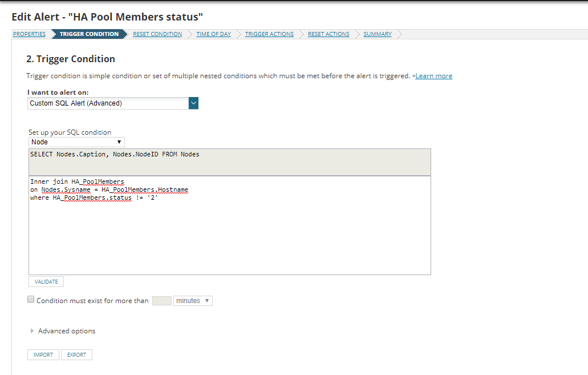Open the Properties wizard step
The width and height of the screenshot is (588, 375).
coord(29,34)
